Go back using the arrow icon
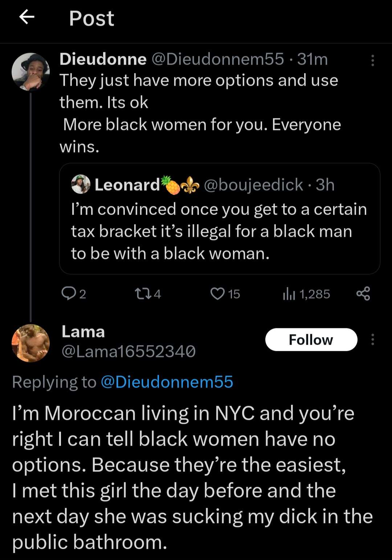392x560 pixels. (27, 17)
